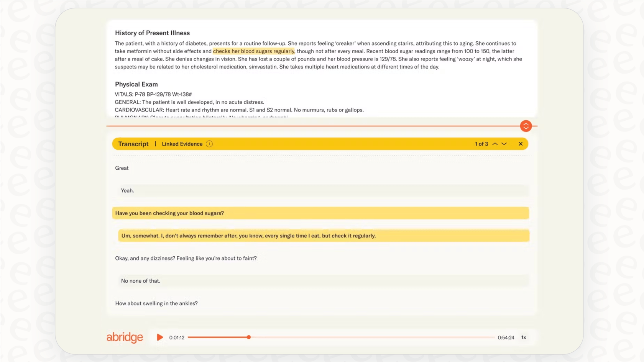Click the orange circular divider expander icon

[x=526, y=126]
